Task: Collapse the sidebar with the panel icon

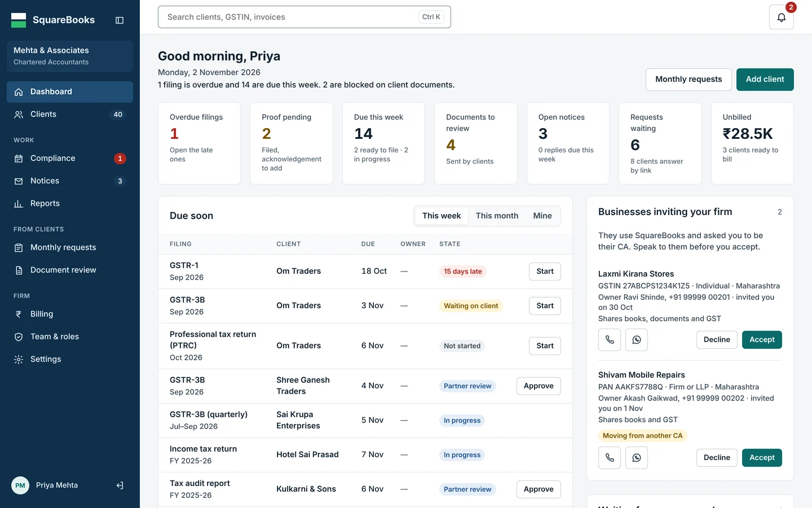Action: pos(120,20)
